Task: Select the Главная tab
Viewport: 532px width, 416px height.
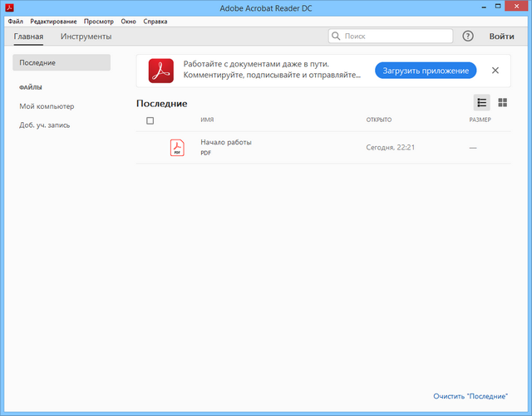Action: [28, 37]
